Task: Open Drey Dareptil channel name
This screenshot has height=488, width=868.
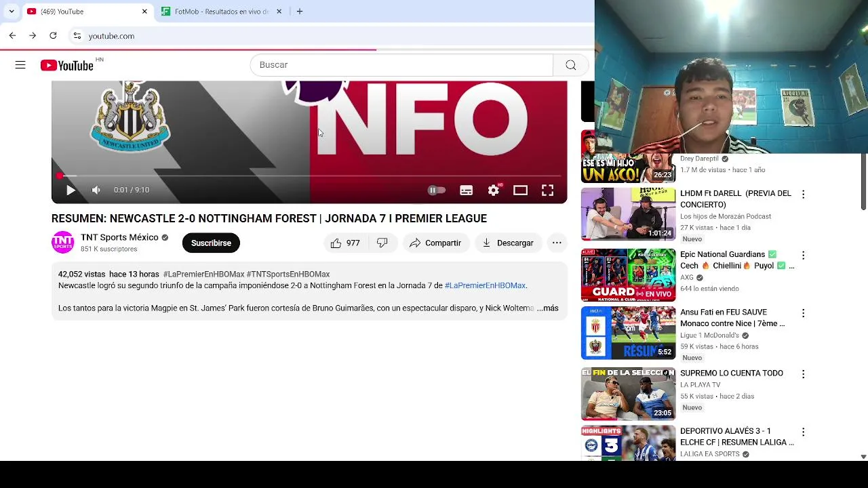Action: click(x=699, y=159)
